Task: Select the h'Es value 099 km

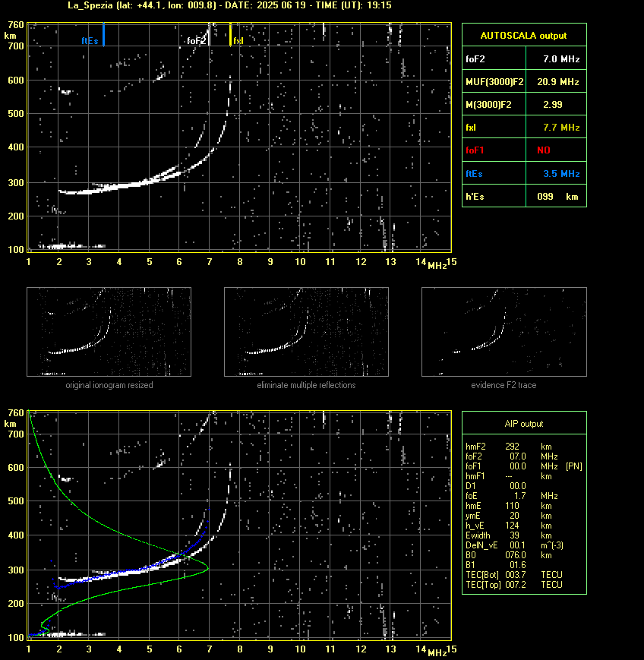Action: point(557,197)
